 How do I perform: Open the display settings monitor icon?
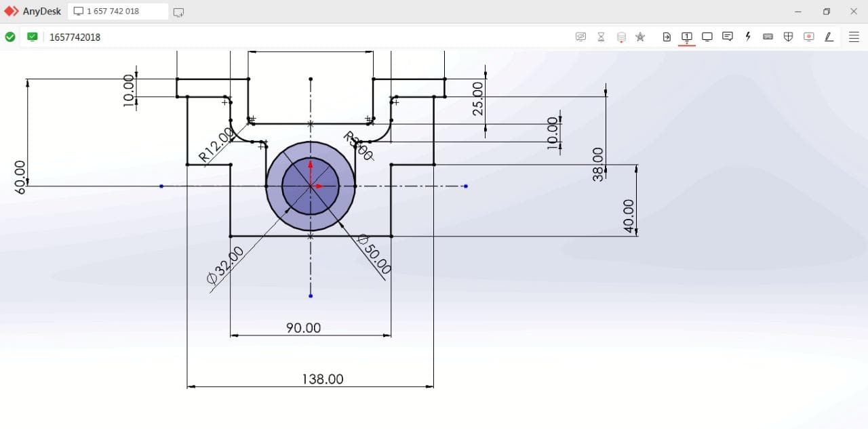tap(707, 37)
